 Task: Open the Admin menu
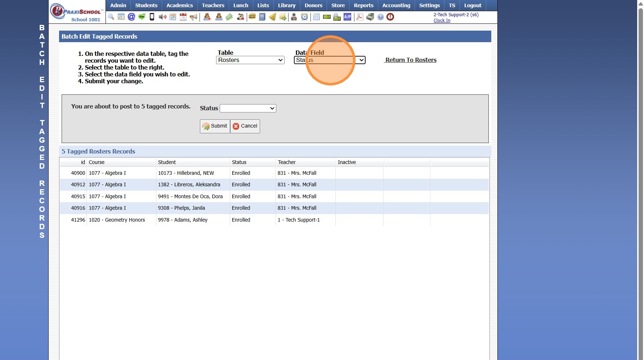[x=118, y=5]
